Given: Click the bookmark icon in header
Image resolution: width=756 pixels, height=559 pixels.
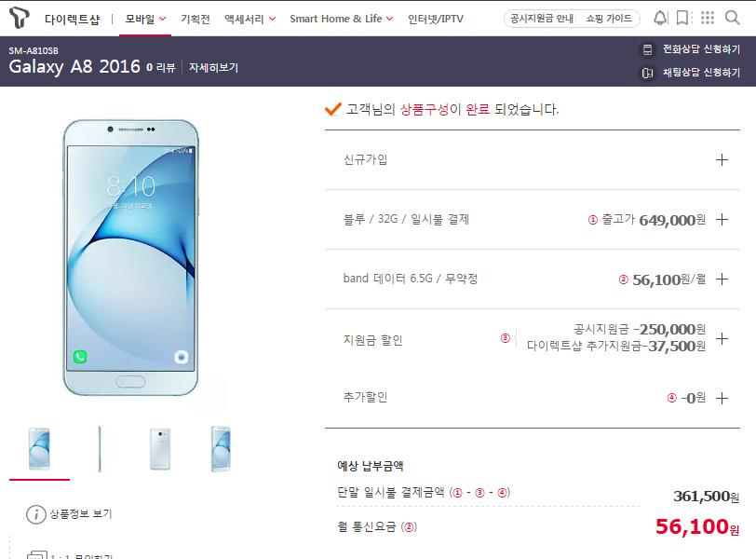Looking at the screenshot, I should tap(682, 19).
